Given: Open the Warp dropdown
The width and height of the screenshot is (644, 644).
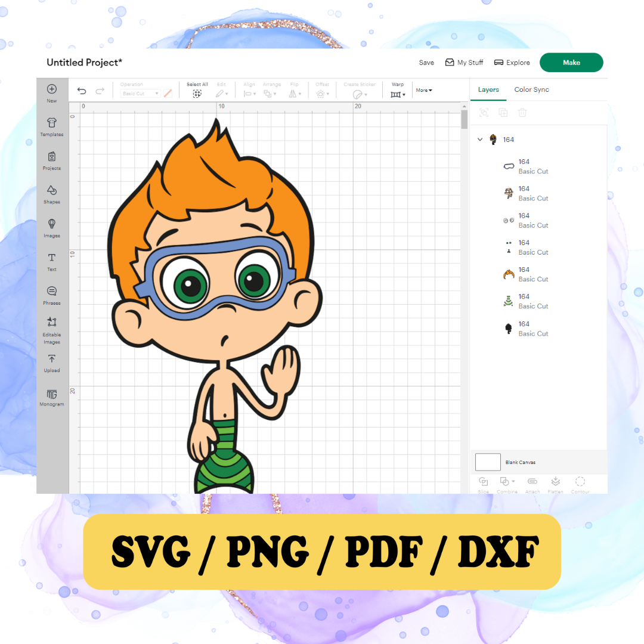Looking at the screenshot, I should pyautogui.click(x=398, y=94).
